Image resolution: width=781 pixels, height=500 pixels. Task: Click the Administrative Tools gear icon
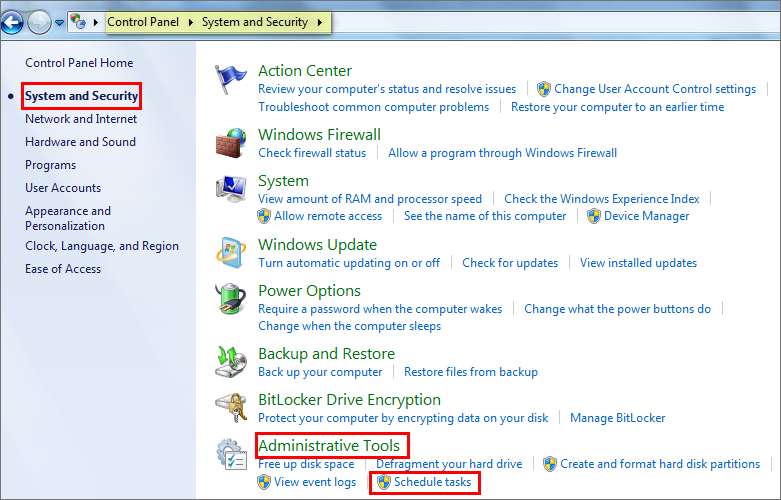(231, 454)
